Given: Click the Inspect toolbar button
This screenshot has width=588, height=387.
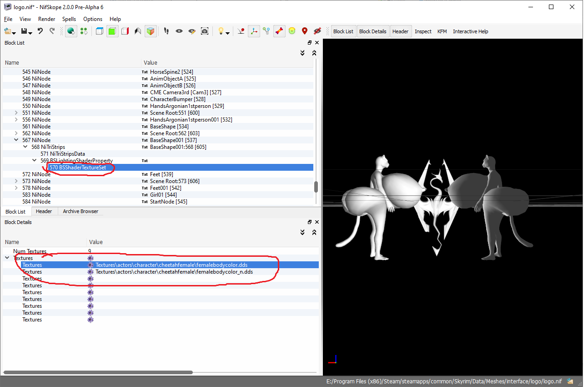Looking at the screenshot, I should tap(423, 31).
